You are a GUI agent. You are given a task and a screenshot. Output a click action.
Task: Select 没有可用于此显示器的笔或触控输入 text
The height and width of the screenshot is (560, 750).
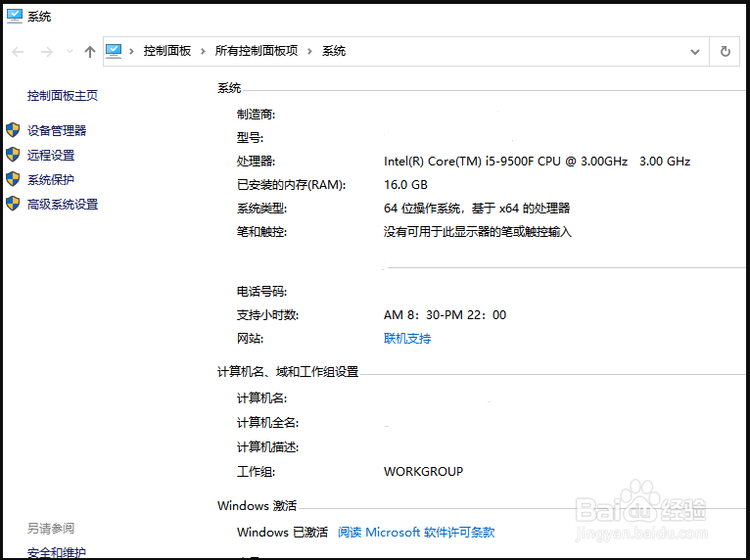478,232
